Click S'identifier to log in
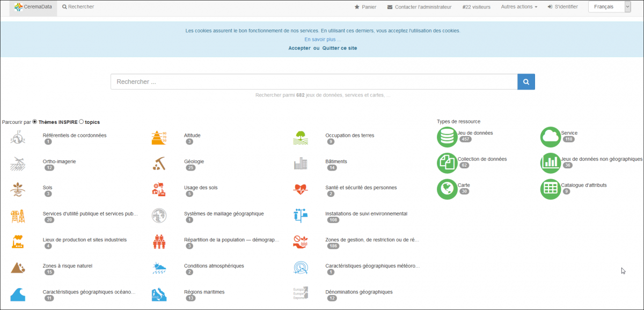 coord(562,7)
